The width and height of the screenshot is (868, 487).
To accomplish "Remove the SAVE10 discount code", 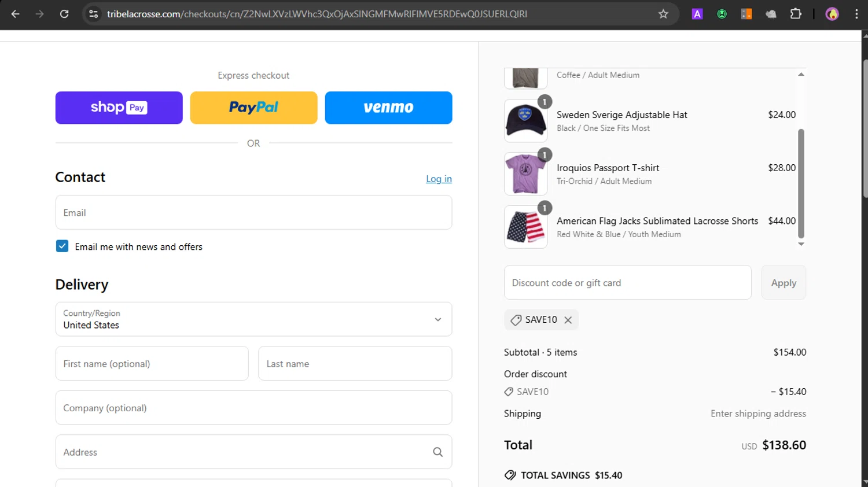I will pos(568,320).
